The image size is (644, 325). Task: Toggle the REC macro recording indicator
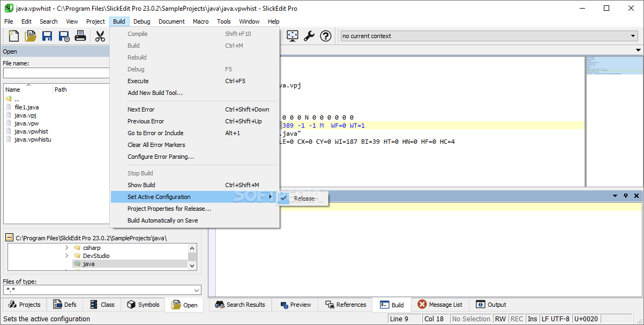[516, 319]
